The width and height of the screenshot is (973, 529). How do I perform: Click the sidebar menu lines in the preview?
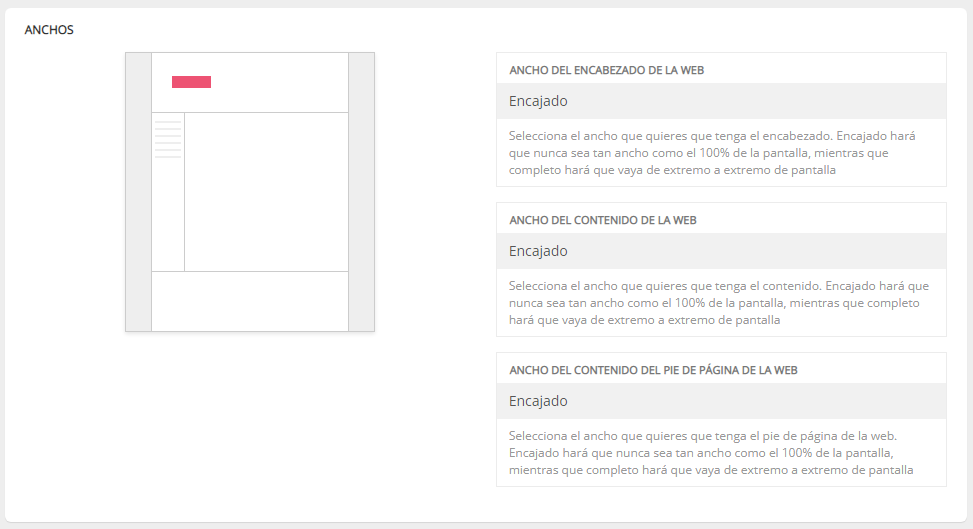(x=168, y=139)
